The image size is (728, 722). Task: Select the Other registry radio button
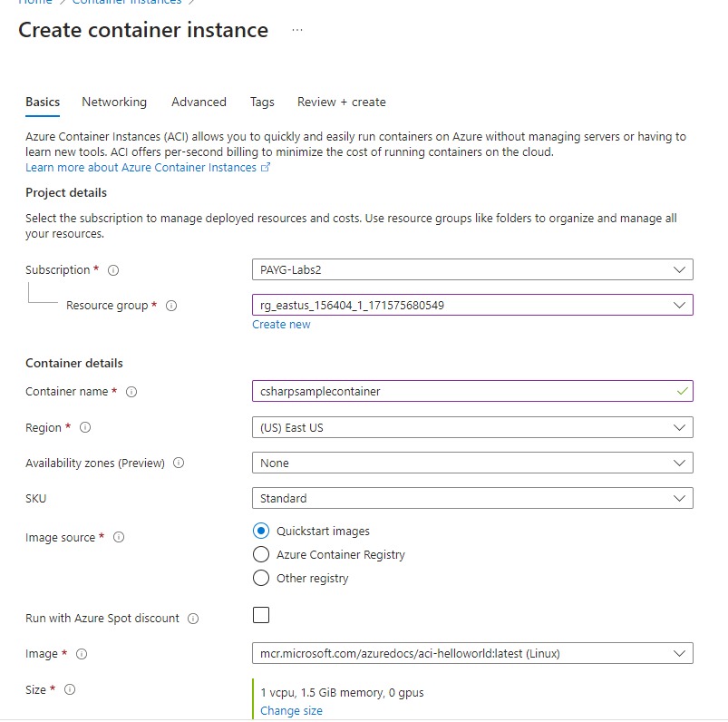click(261, 578)
